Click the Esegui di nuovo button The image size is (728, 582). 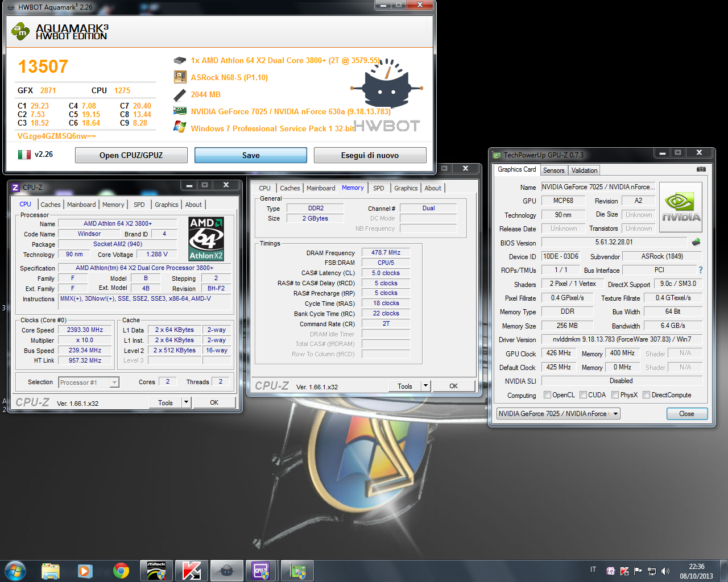tap(370, 155)
